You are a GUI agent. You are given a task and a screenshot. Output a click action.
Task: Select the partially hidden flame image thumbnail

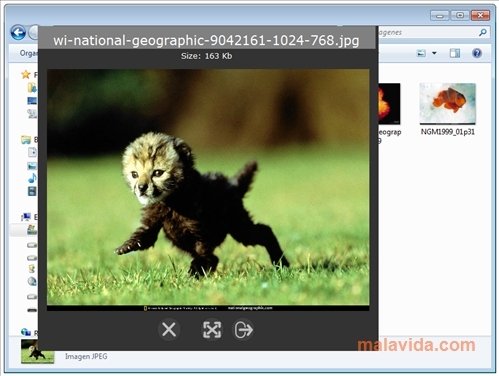(x=389, y=104)
